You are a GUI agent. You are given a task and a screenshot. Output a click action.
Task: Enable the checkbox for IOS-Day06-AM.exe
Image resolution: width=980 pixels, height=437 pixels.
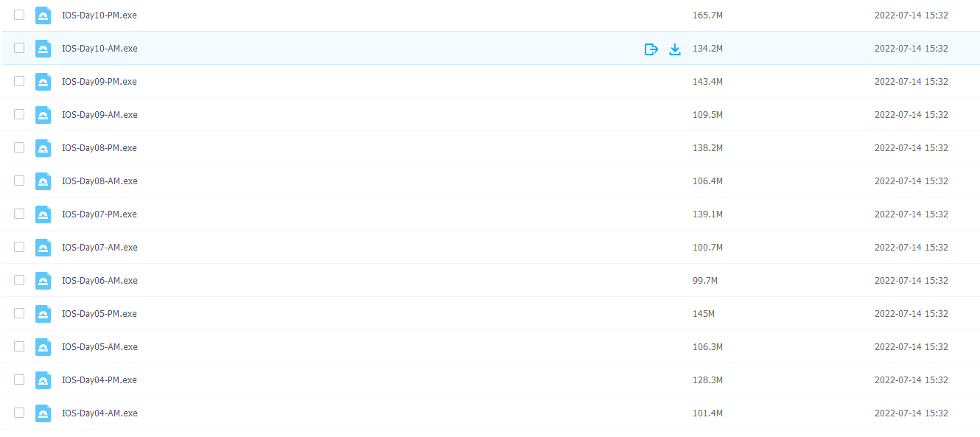(x=19, y=280)
